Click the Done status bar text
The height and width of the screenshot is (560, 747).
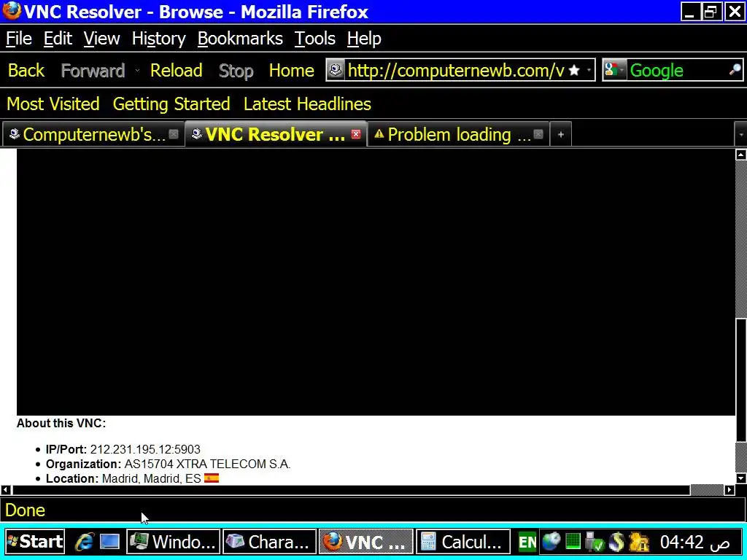[25, 510]
